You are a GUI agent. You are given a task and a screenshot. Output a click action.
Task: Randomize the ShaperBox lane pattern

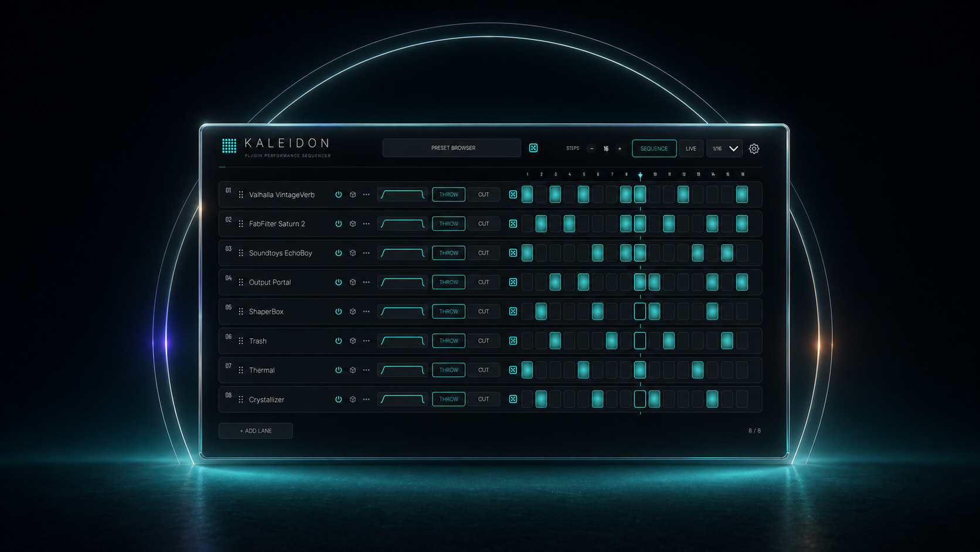tap(513, 311)
